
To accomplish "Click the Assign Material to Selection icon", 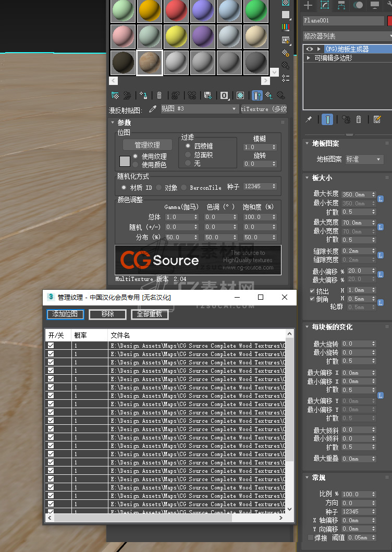I will point(143,95).
